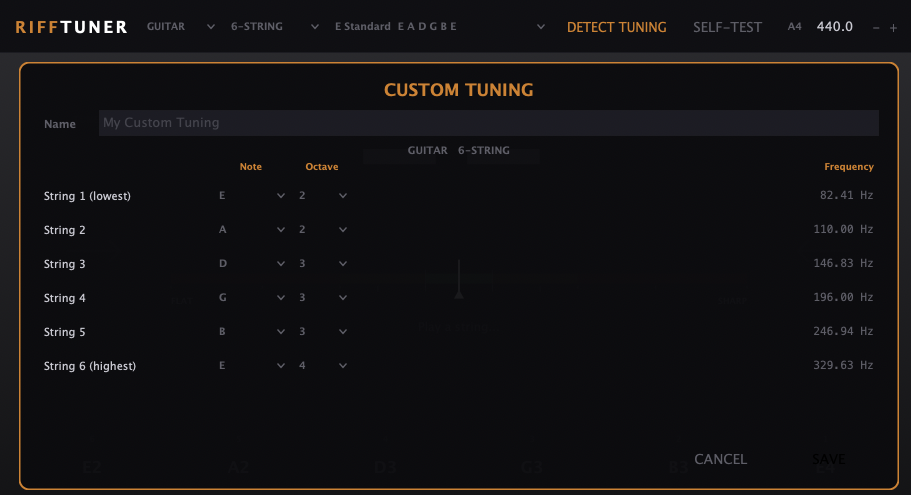This screenshot has height=495, width=911.
Task: Click the 'String 3' label
Action: [64, 264]
